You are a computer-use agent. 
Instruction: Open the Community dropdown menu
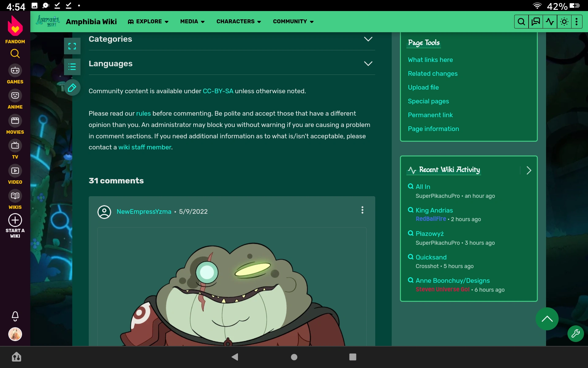pyautogui.click(x=293, y=21)
